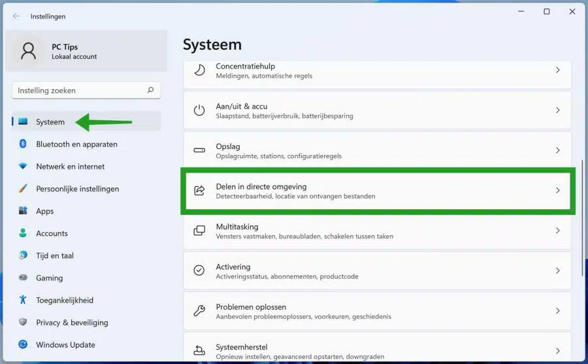
Task: Go to Netwerk en internet settings
Action: coord(86,166)
